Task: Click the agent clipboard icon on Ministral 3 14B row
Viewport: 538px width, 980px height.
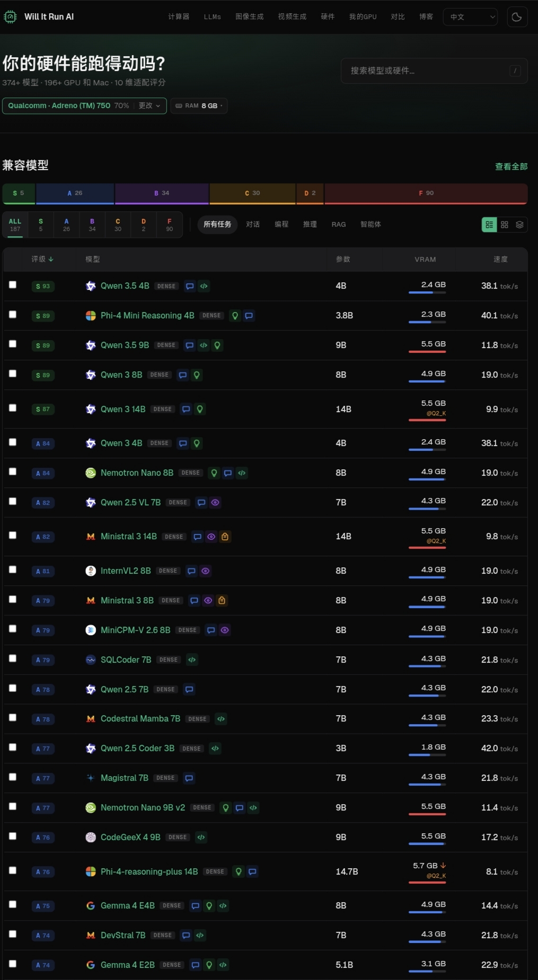Action: pyautogui.click(x=225, y=537)
